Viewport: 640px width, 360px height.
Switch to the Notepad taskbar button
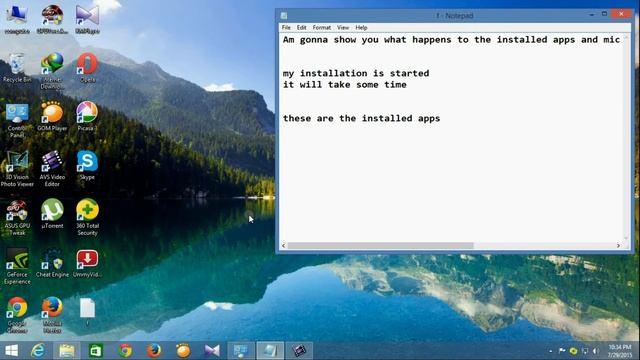point(270,351)
